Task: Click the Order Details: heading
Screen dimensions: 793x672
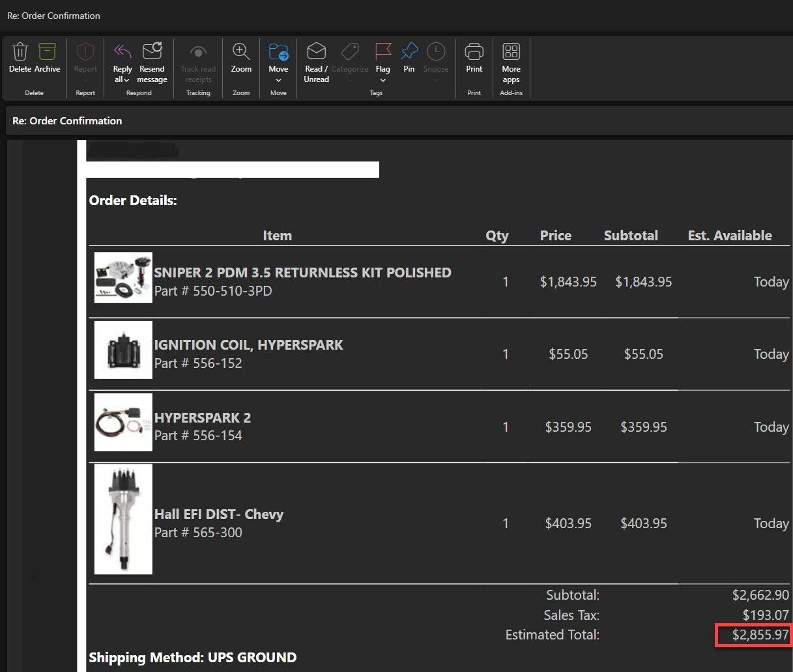Action: click(x=133, y=201)
